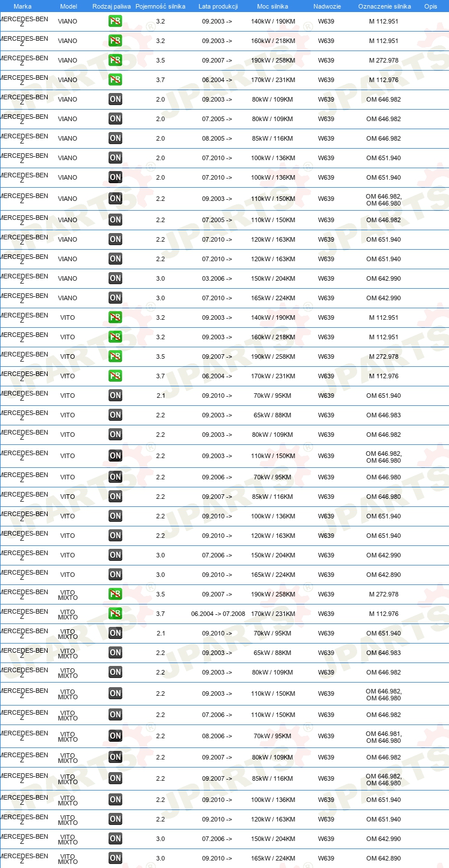
Task: Select the Lata produkcji column header
Action: click(218, 6)
